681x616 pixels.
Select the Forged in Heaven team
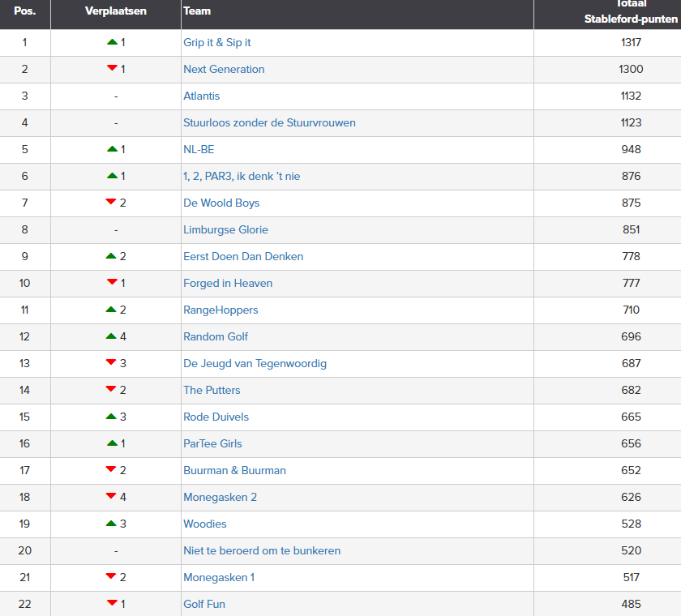click(228, 284)
